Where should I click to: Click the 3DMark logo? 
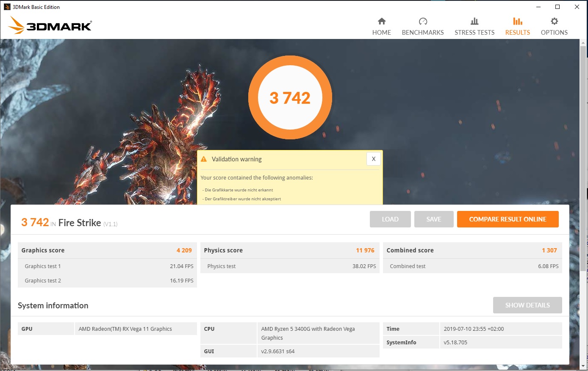click(x=50, y=25)
